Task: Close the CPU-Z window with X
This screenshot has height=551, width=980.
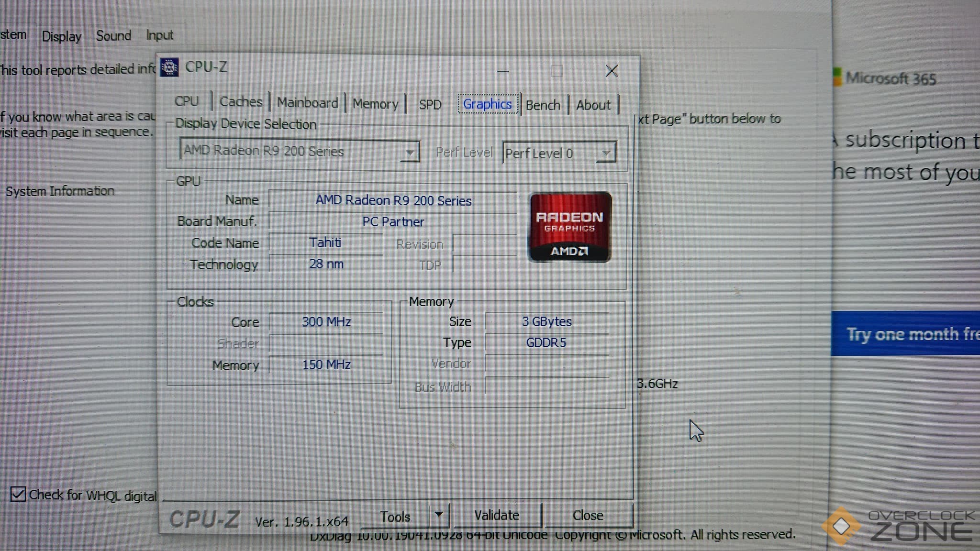Action: click(611, 71)
